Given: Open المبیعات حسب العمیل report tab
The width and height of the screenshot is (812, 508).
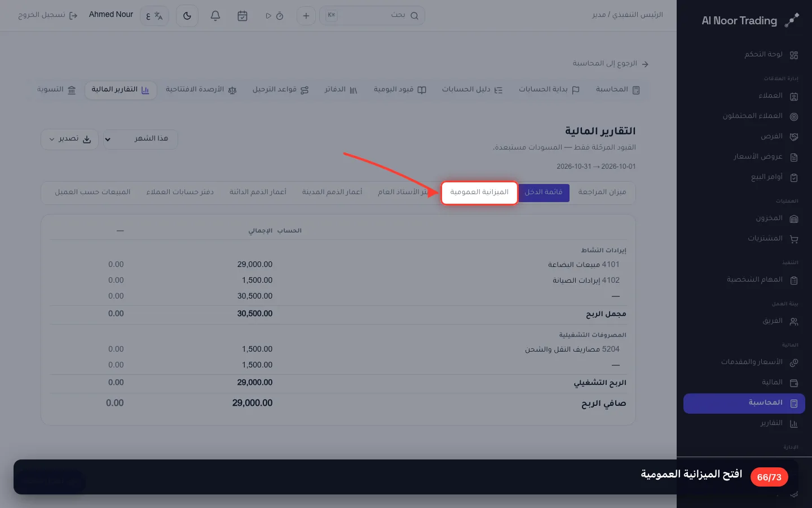Looking at the screenshot, I should point(92,192).
